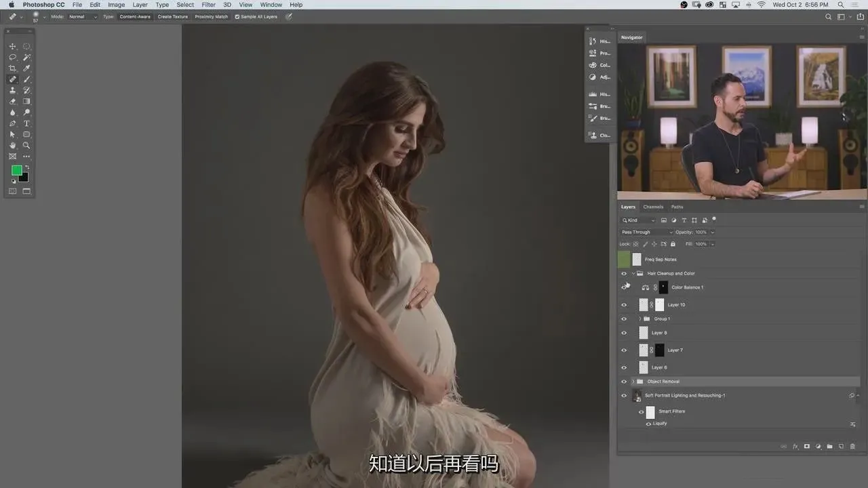
Task: Select the Move tool
Action: click(12, 47)
